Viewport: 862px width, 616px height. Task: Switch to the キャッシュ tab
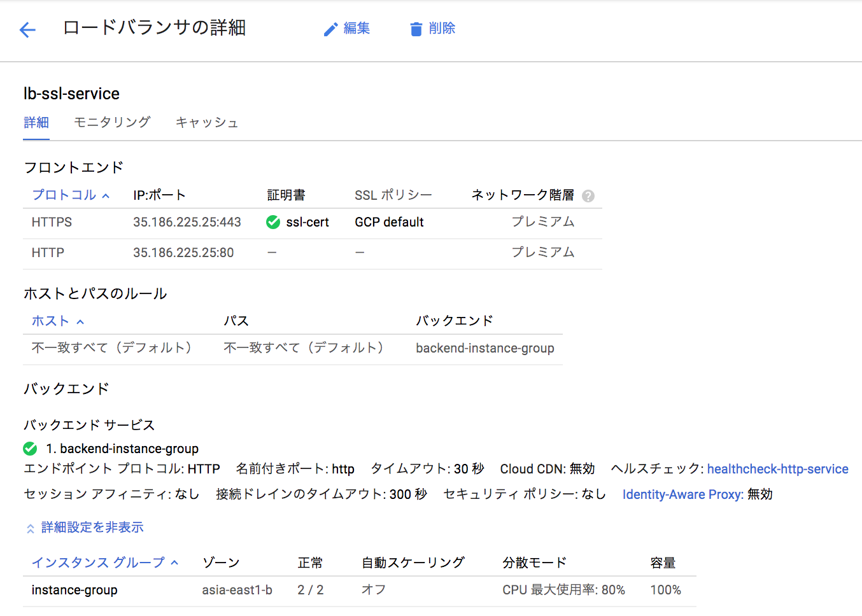[x=207, y=122]
